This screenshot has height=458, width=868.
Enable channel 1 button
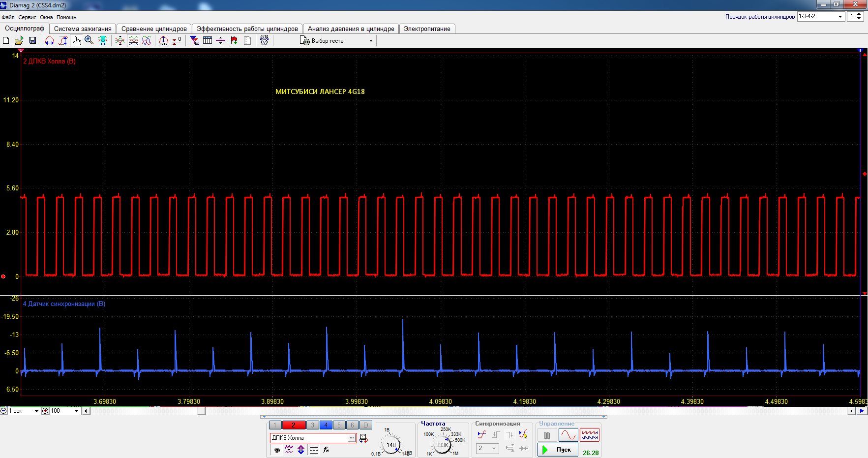tap(275, 425)
